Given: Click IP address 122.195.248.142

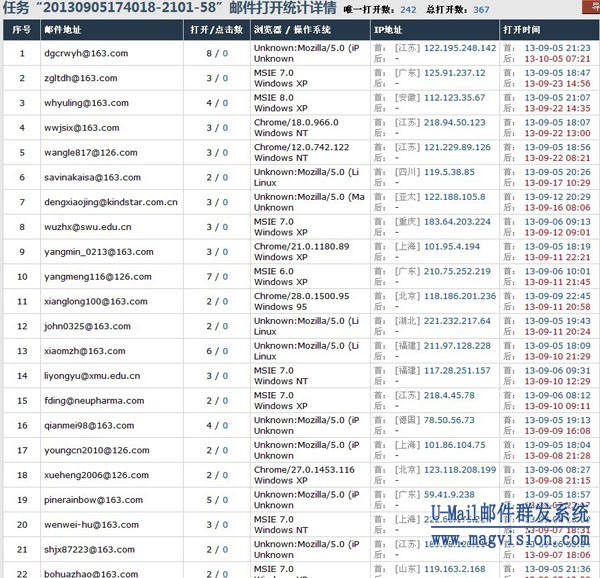Looking at the screenshot, I should point(460,48).
